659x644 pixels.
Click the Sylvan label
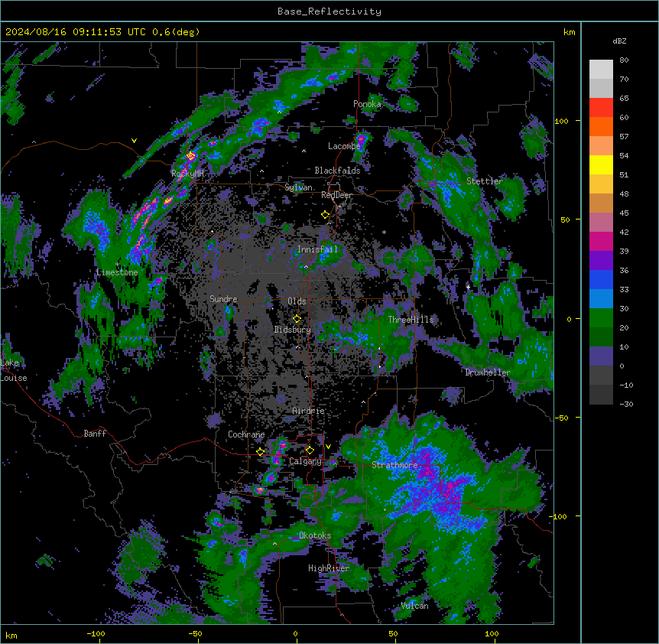[x=298, y=187]
